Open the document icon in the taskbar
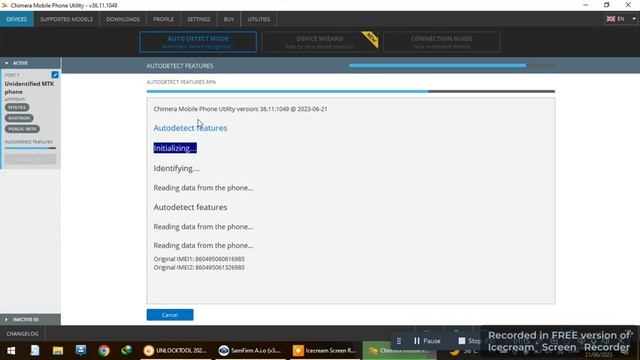This screenshot has width=640, height=360. click(35, 351)
